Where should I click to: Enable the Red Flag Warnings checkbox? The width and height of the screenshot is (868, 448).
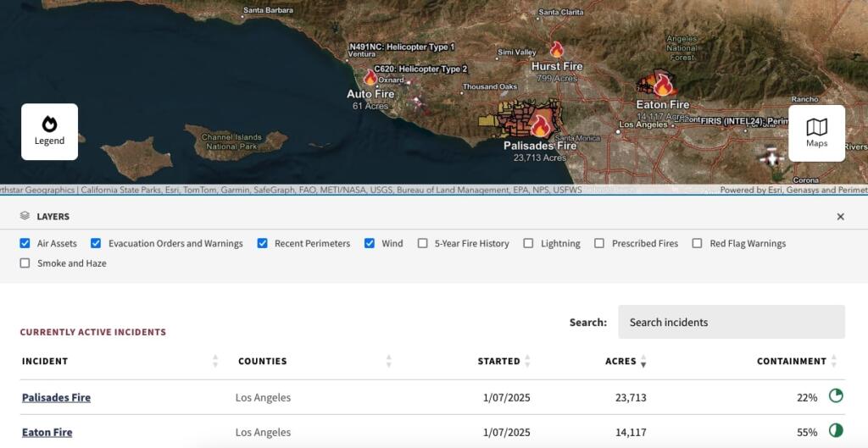tap(697, 243)
